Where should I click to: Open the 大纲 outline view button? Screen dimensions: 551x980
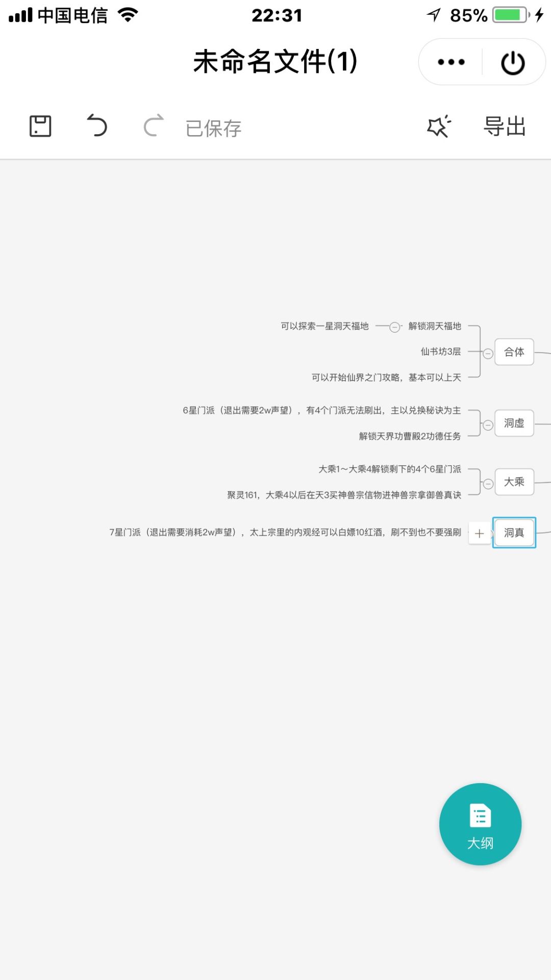pos(480,824)
